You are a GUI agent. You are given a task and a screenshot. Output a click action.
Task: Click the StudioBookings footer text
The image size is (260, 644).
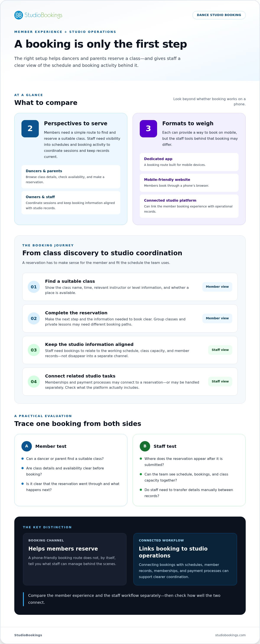click(x=28, y=635)
